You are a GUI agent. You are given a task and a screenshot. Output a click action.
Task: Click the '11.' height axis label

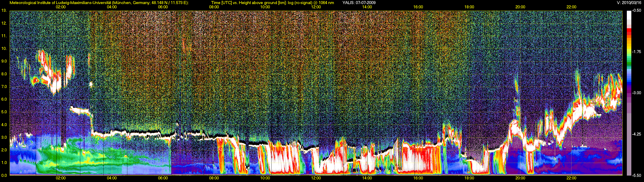[4, 36]
